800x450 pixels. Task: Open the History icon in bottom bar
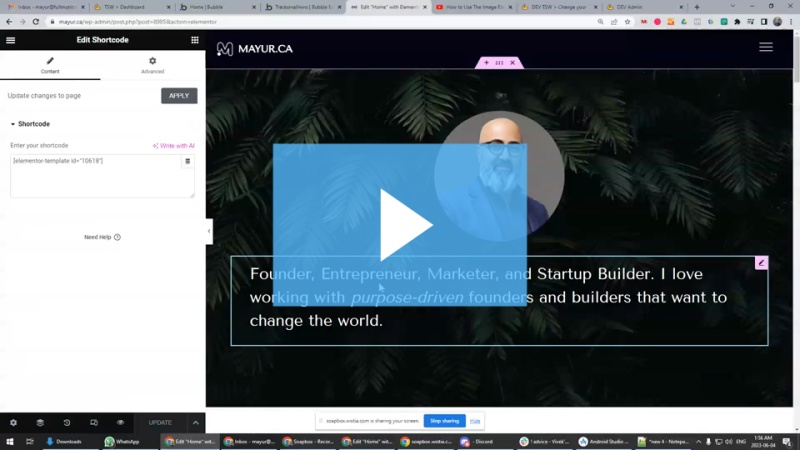67,422
